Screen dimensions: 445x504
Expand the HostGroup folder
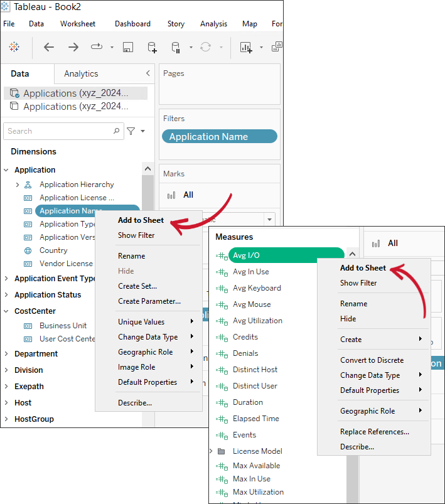6,419
